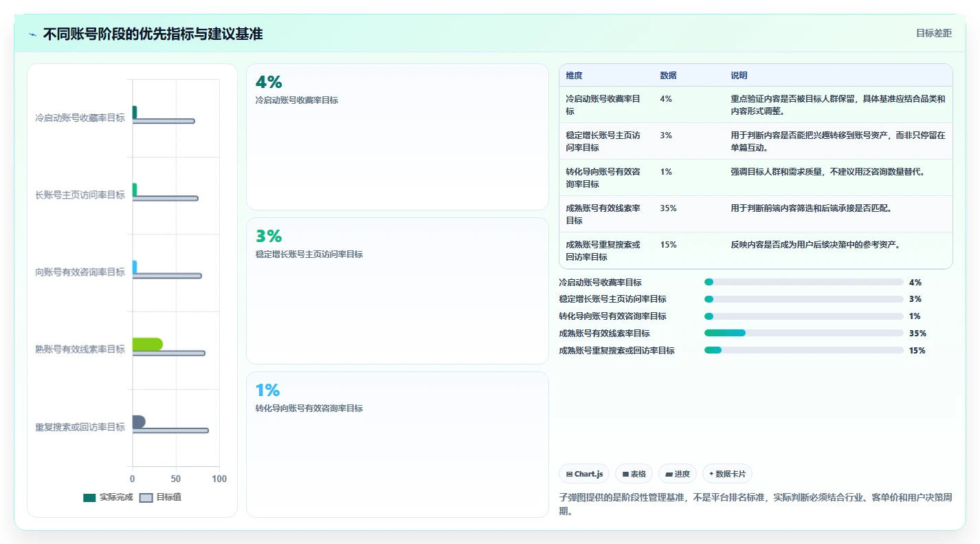Click the lightning icon beside the header title
Screen dimensions: 980x544
[33, 34]
